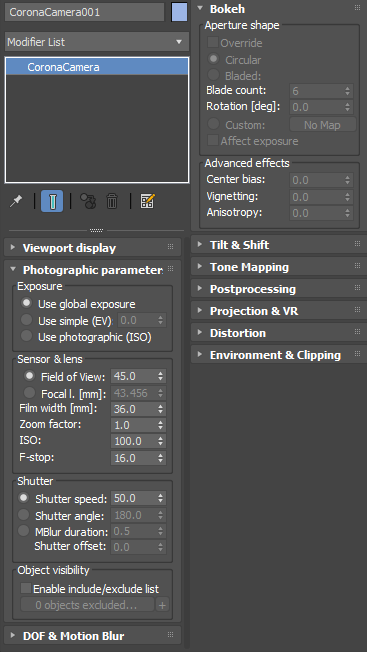
Task: Click Bokeh rollout grip handle icon
Action: 357,8
